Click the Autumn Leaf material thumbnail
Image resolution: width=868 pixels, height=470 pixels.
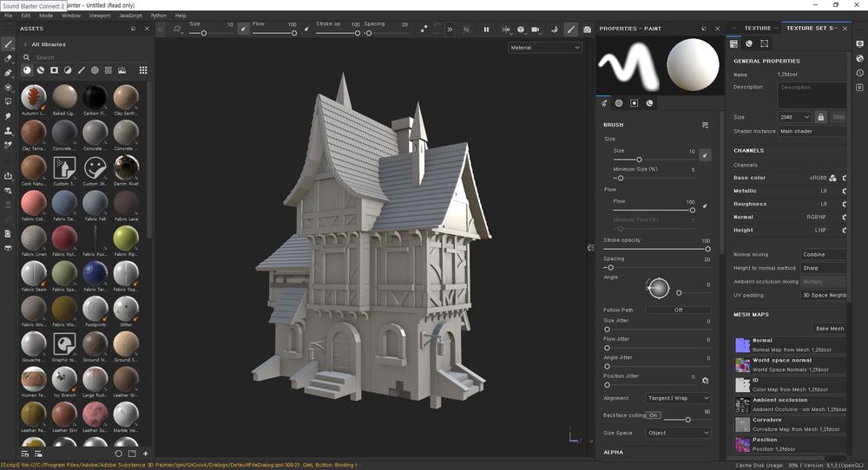click(x=34, y=97)
